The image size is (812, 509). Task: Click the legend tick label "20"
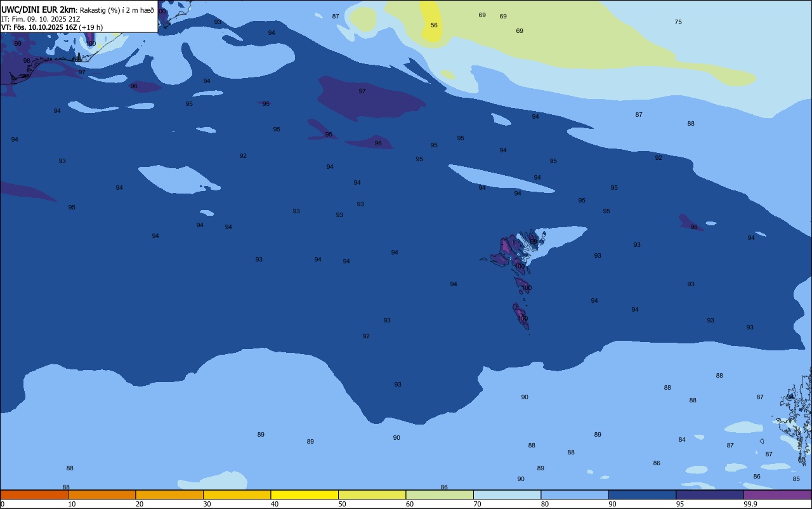(x=140, y=504)
